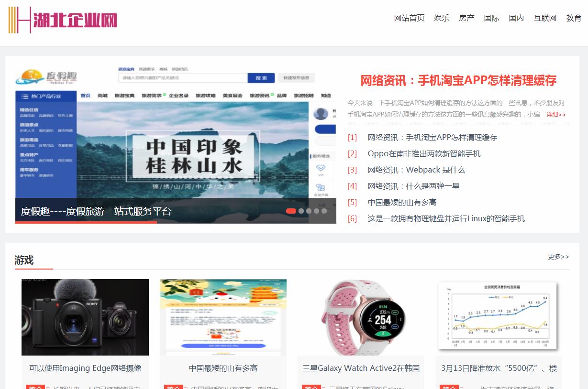Open the 网站首页 menu item
The width and height of the screenshot is (588, 389).
[x=409, y=18]
